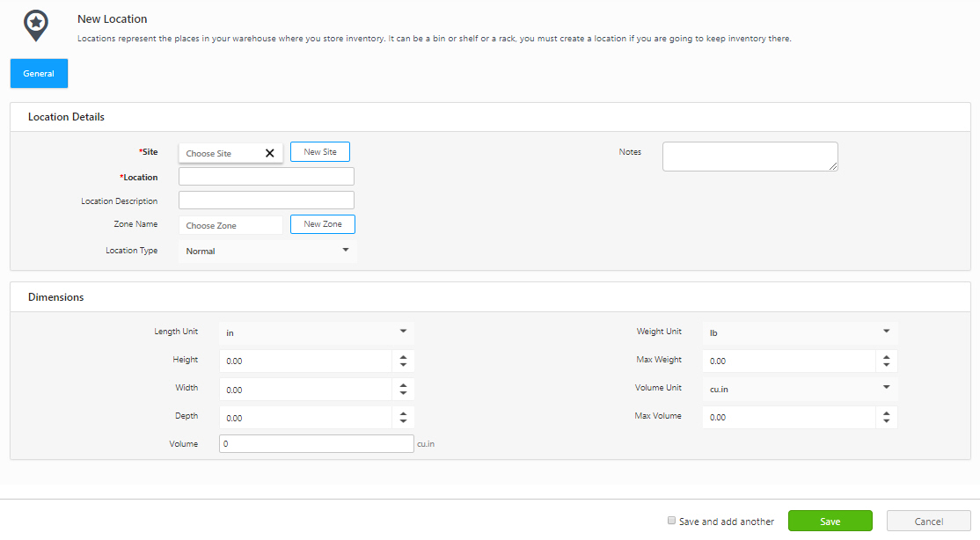The height and width of the screenshot is (540, 980).
Task: Open the Choose Zone selector
Action: coord(230,225)
